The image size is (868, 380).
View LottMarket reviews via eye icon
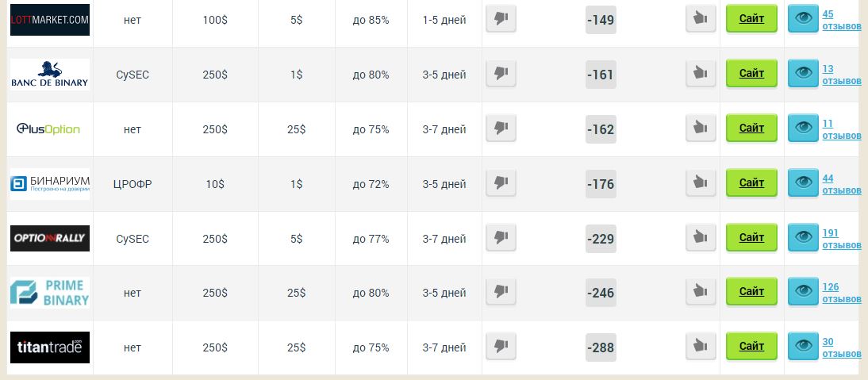tap(803, 19)
